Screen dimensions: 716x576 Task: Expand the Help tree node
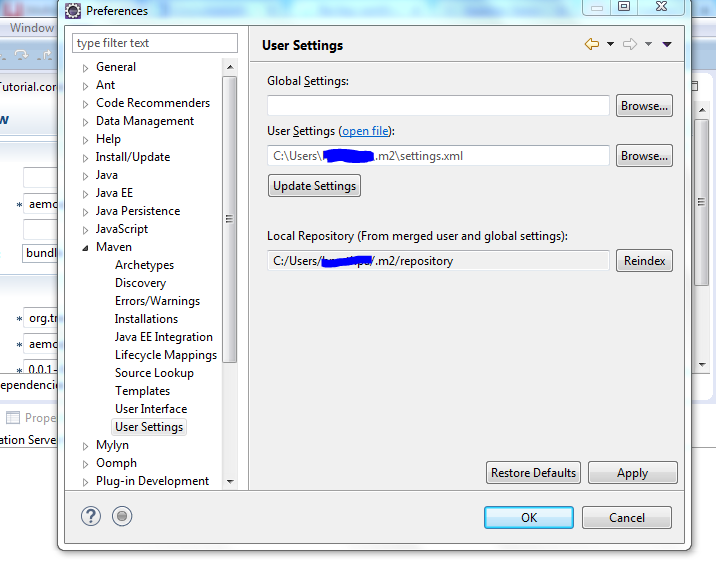tap(85, 140)
